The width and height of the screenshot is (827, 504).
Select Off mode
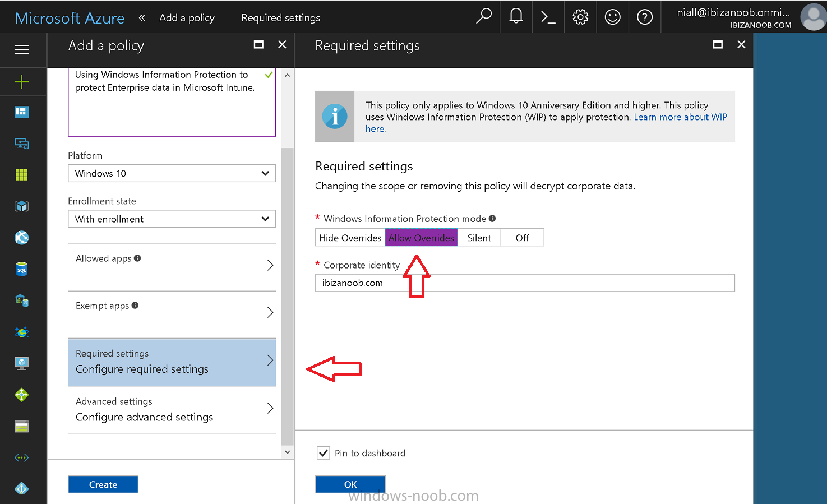[523, 238]
